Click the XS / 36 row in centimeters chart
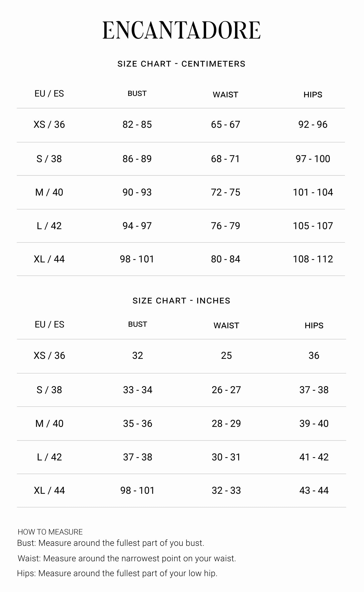Image resolution: width=364 pixels, height=592 pixels. [49, 124]
